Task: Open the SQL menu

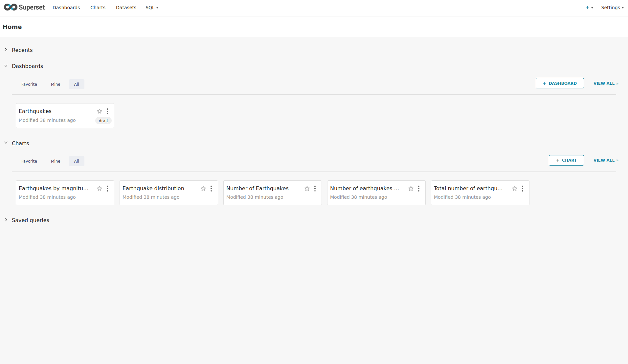Action: 152,8
